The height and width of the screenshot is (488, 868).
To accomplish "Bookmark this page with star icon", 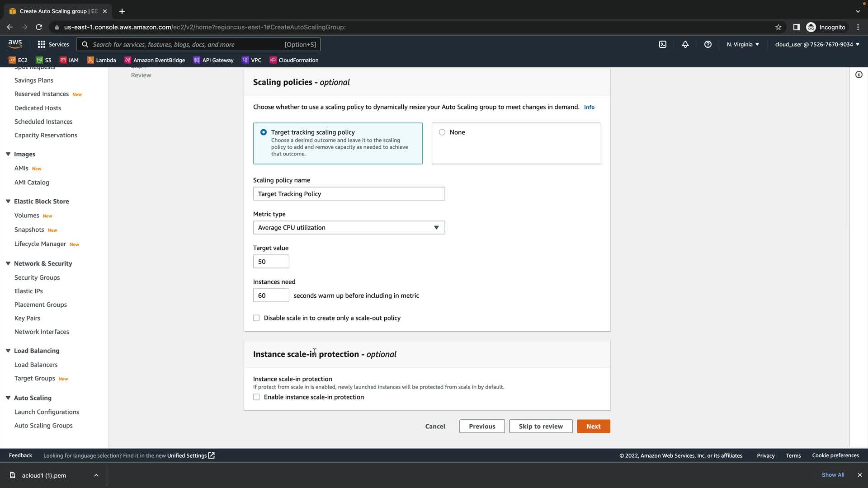I will click(778, 27).
